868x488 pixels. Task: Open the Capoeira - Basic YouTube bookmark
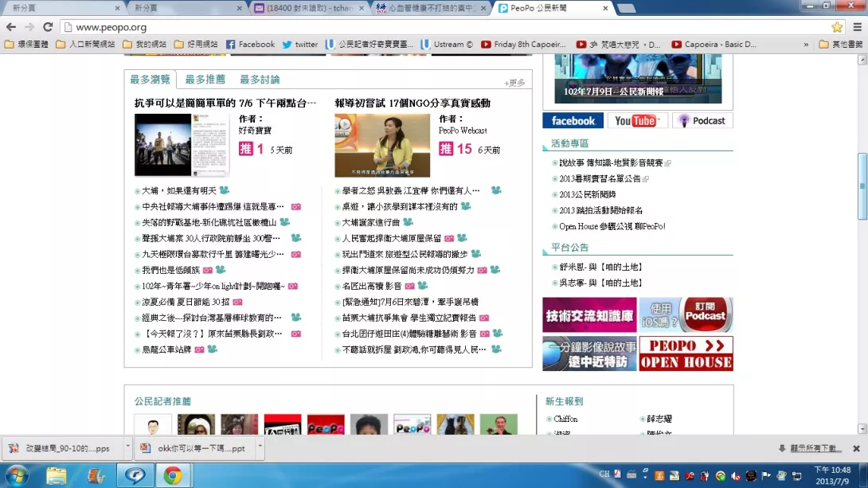pos(714,45)
